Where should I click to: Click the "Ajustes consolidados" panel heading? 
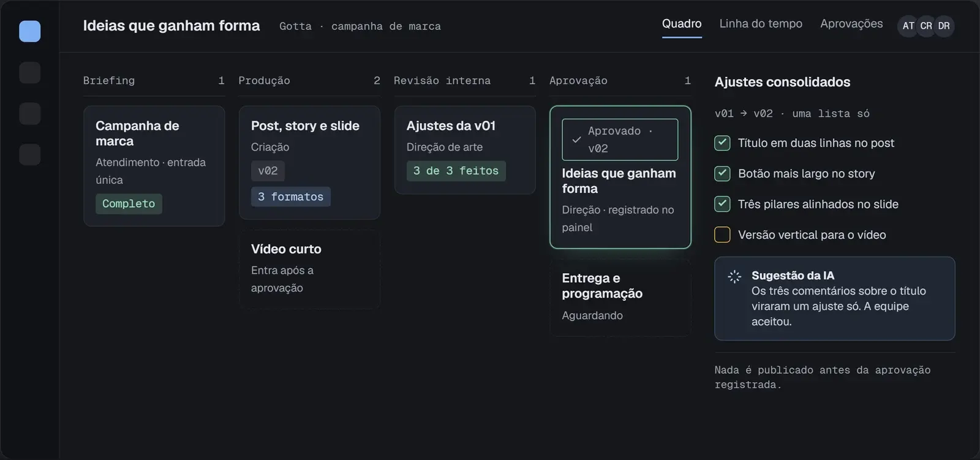coord(782,82)
